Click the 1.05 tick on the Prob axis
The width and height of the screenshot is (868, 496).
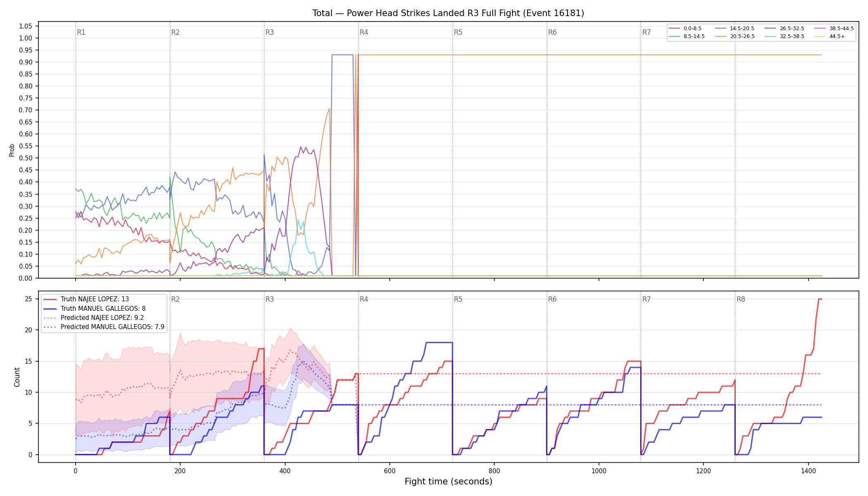click(x=26, y=26)
